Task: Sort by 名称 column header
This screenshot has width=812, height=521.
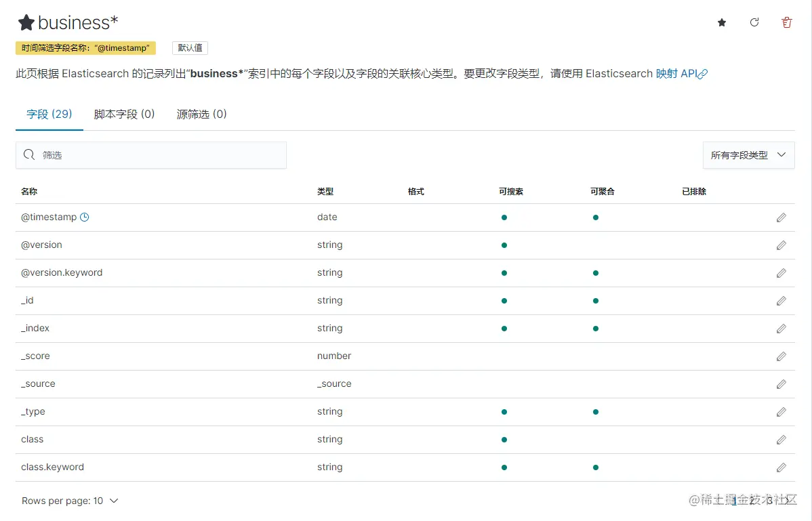Action: tap(29, 192)
